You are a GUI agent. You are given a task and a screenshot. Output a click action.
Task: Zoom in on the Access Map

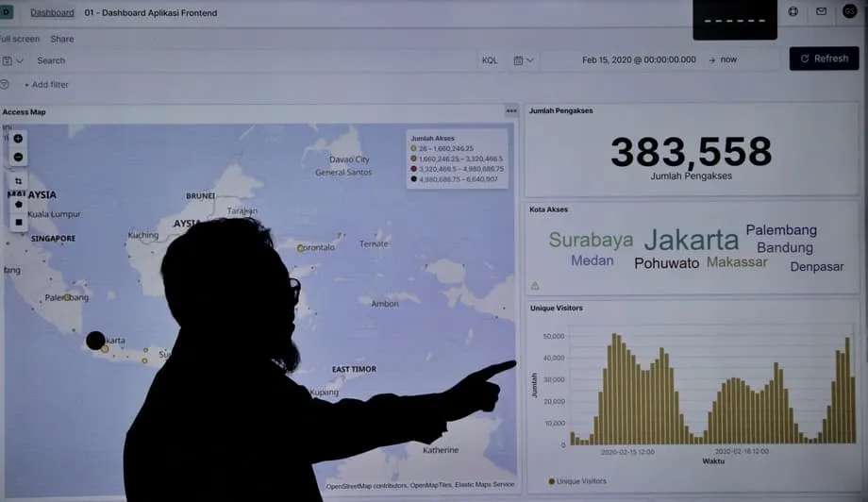pyautogui.click(x=18, y=139)
